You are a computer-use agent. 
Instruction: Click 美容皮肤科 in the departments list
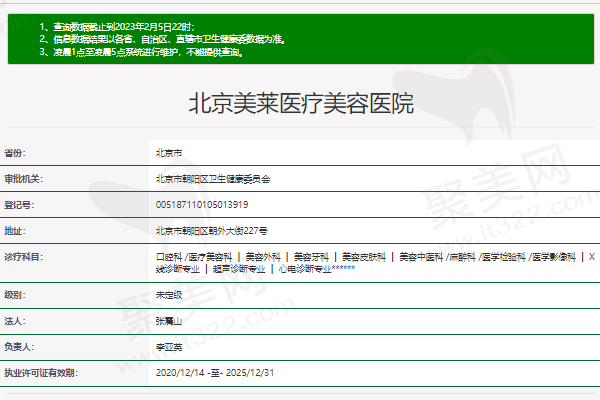(x=364, y=257)
